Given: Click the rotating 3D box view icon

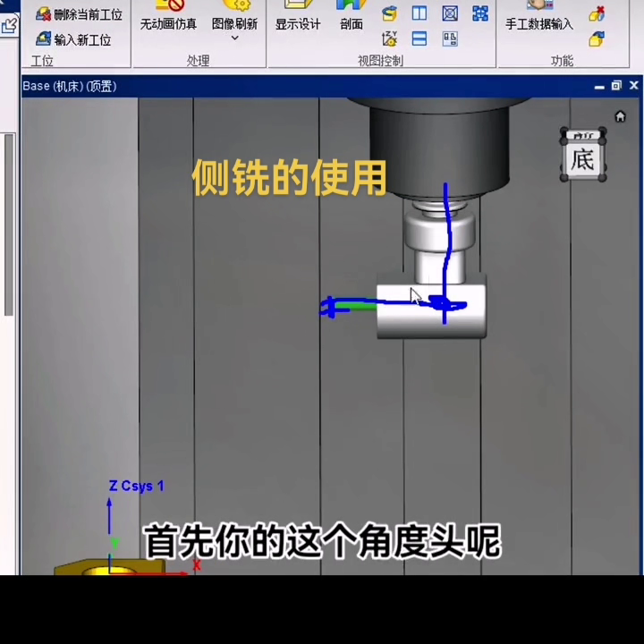Looking at the screenshot, I should pos(390,13).
